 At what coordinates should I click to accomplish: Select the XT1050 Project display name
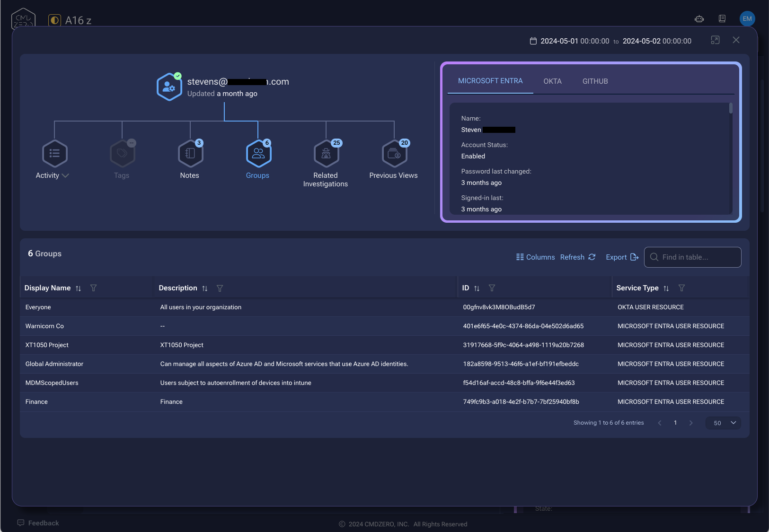click(x=47, y=345)
